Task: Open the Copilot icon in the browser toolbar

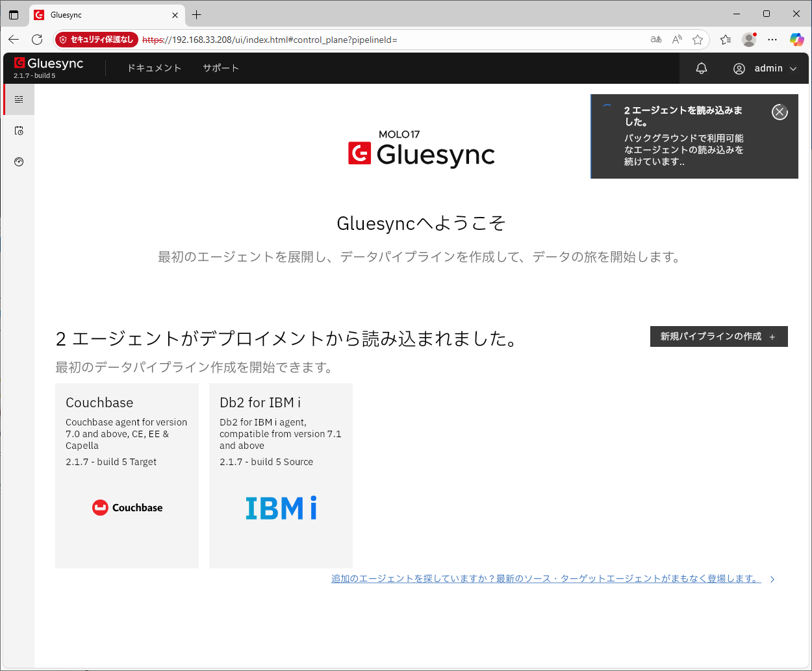Action: [x=796, y=40]
